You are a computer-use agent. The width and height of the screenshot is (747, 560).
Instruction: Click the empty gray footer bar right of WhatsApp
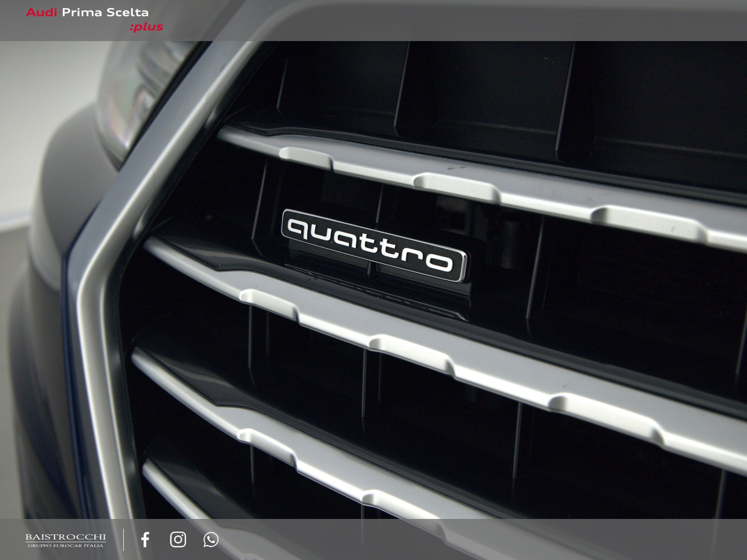coord(467,539)
